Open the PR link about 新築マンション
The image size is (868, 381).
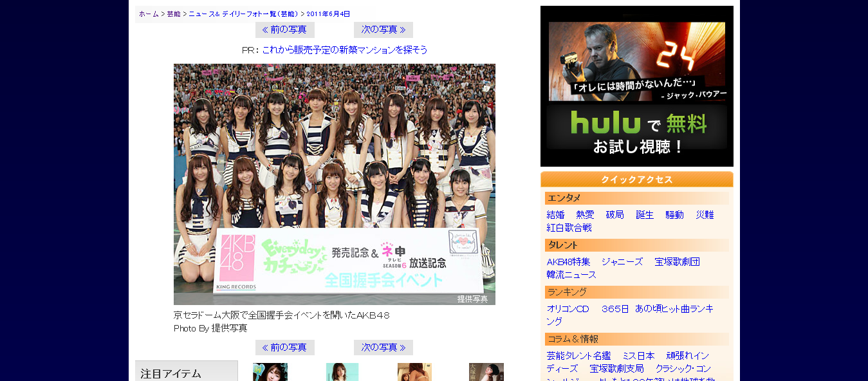[x=345, y=50]
